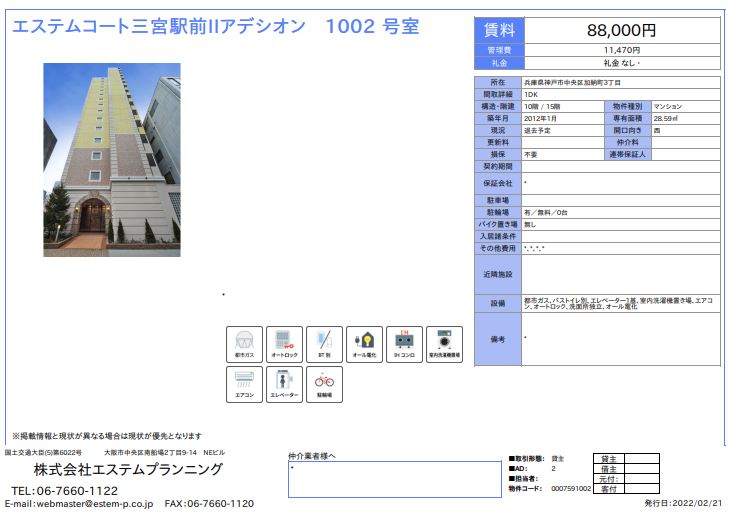Screen dimensions: 734x524
Task: Click the バイク置き場 value 無し
Action: click(530, 225)
